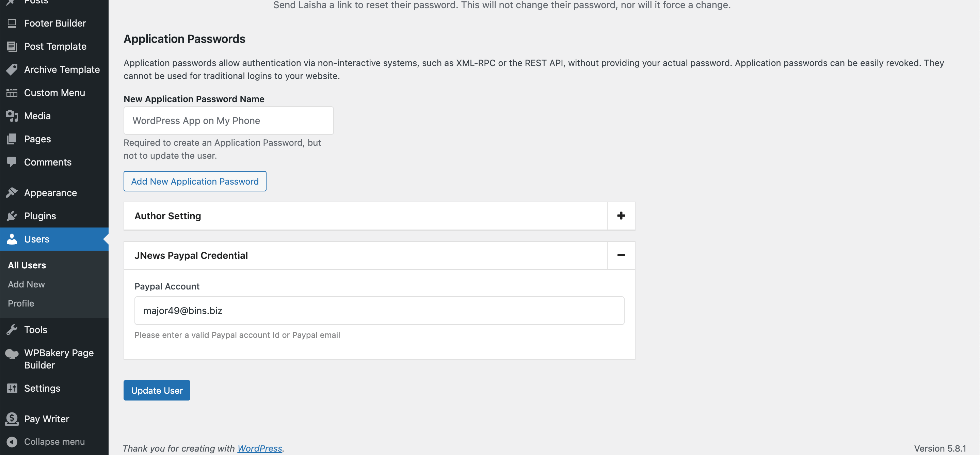Image resolution: width=980 pixels, height=455 pixels.
Task: Open All Users submenu item
Action: (27, 265)
